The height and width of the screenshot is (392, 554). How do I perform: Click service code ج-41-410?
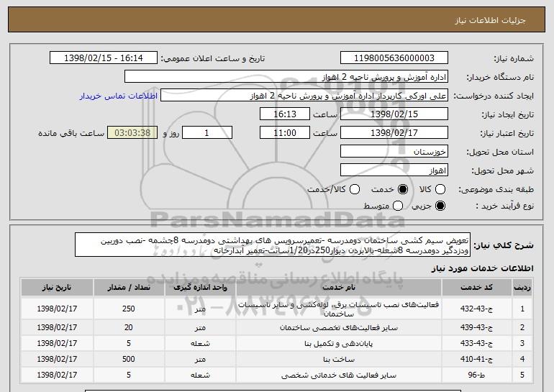tap(476, 359)
